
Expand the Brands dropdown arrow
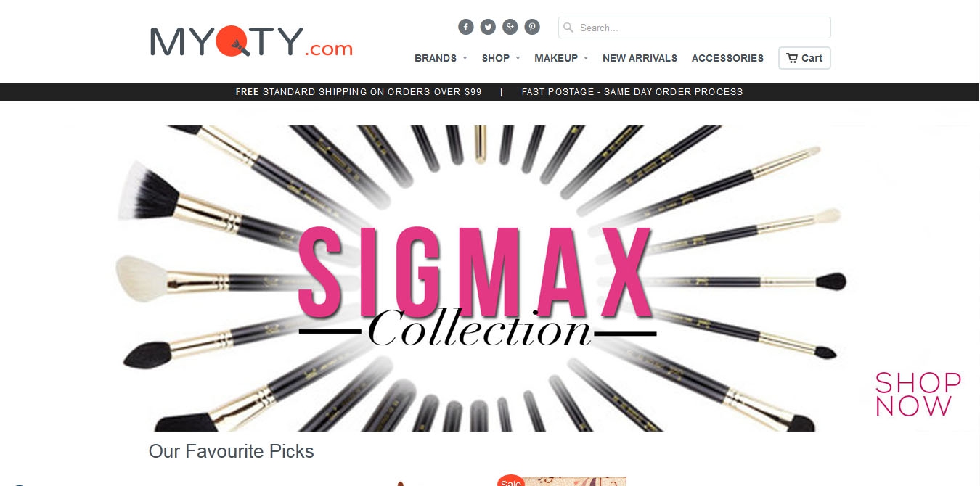coord(465,58)
